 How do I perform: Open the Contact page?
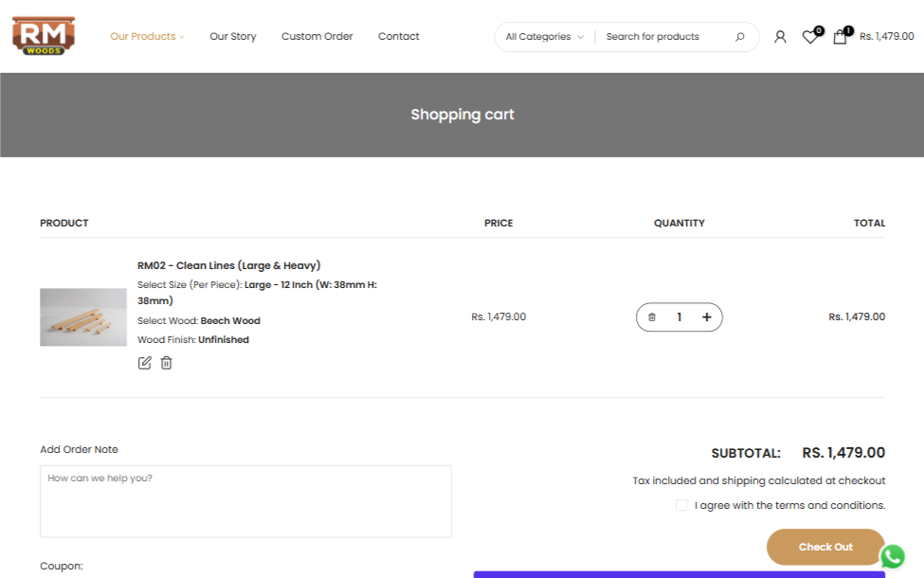[398, 37]
